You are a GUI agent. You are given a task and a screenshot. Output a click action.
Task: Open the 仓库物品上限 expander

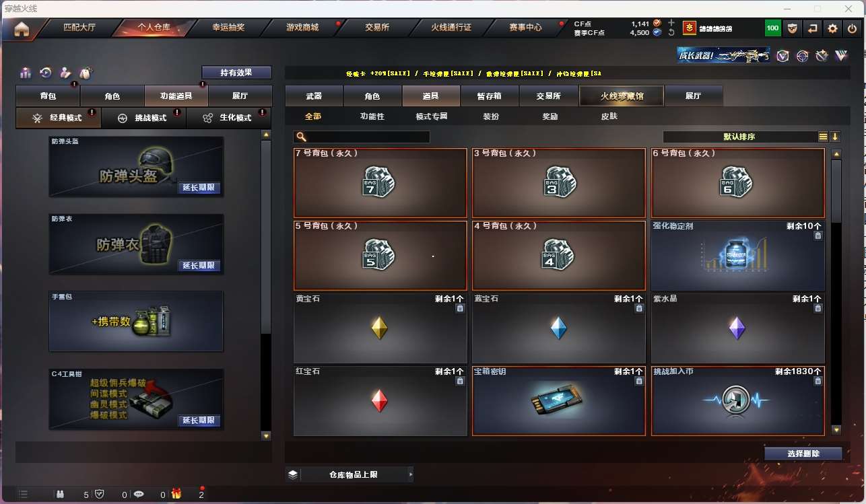point(349,474)
